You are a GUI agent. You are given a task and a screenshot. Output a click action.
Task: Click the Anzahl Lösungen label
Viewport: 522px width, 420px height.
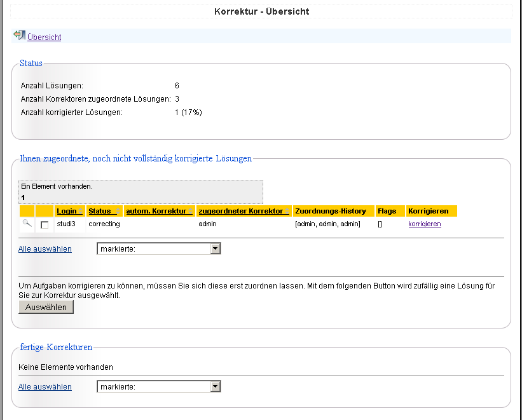pos(52,86)
